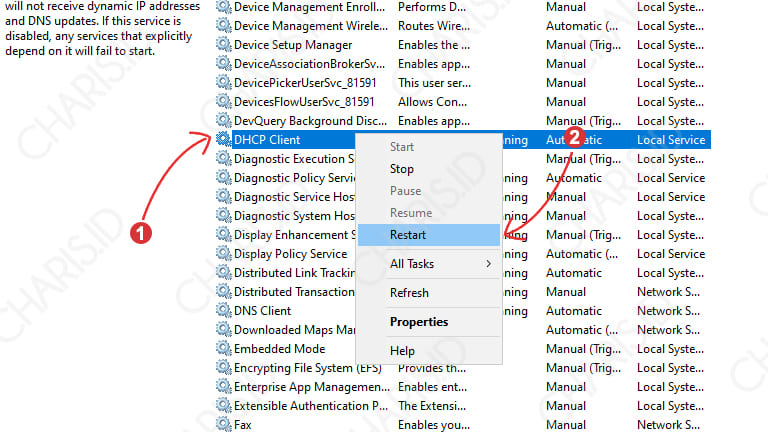Viewport: 768px width, 432px height.
Task: Click the gear icon for Diagnostic System Host
Action: click(x=224, y=216)
